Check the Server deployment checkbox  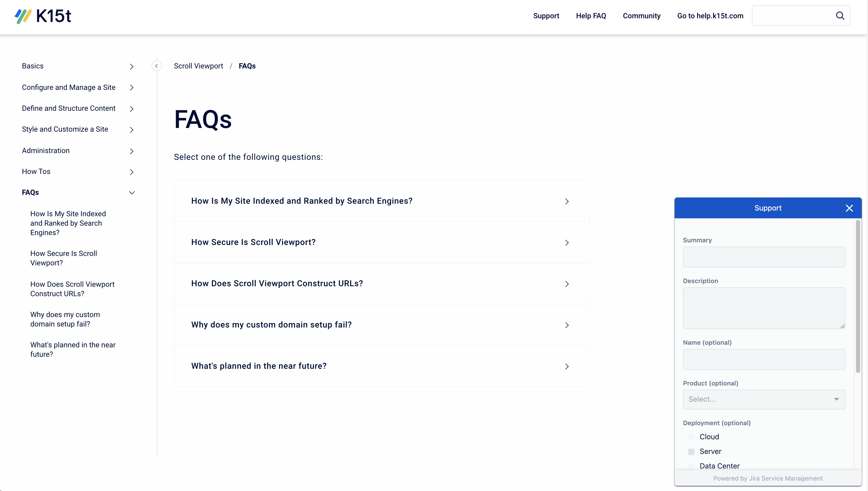(x=691, y=451)
